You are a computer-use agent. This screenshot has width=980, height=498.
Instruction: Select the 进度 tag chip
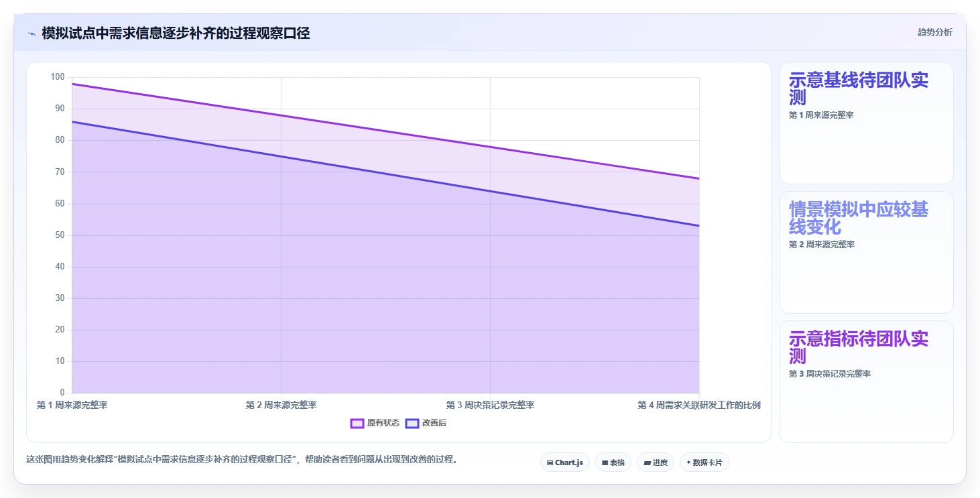pyautogui.click(x=656, y=462)
